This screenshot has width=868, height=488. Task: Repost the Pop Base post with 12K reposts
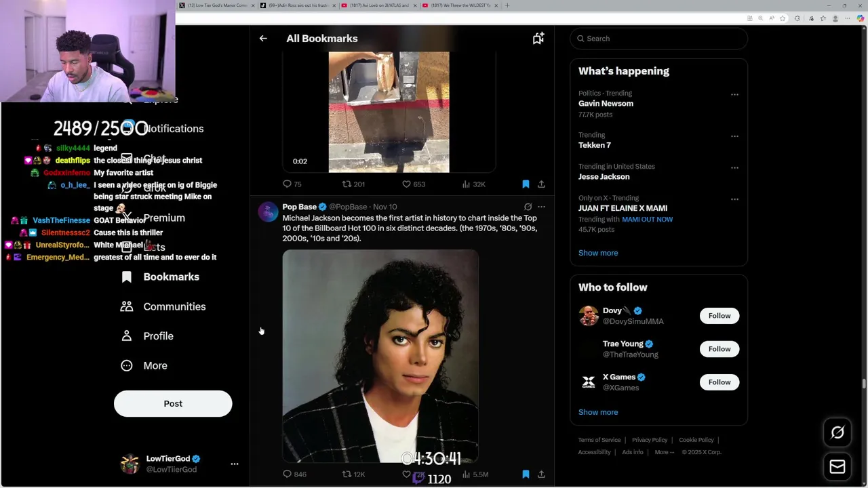[353, 474]
